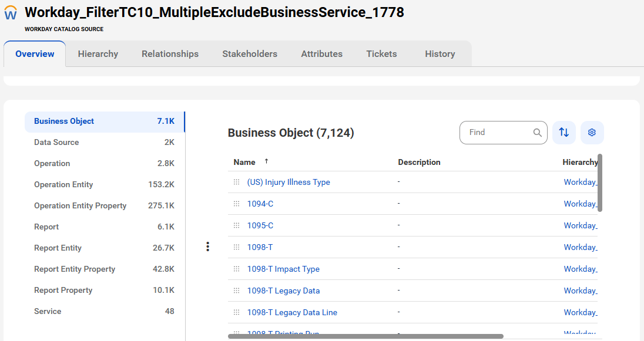Click the 275.1K count value

coord(161,206)
